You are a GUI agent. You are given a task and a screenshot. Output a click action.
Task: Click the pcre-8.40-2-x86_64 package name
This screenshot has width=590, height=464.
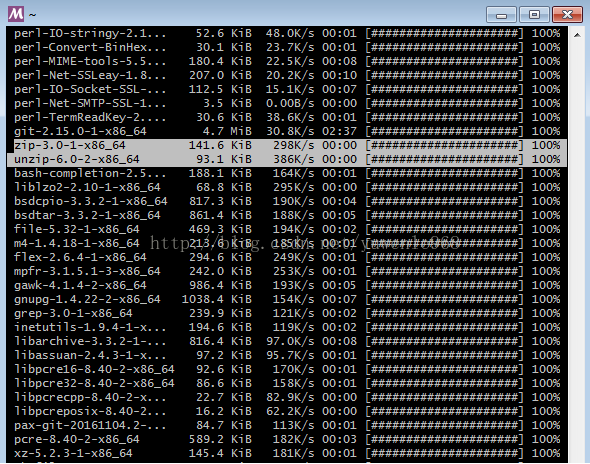[x=76, y=439]
